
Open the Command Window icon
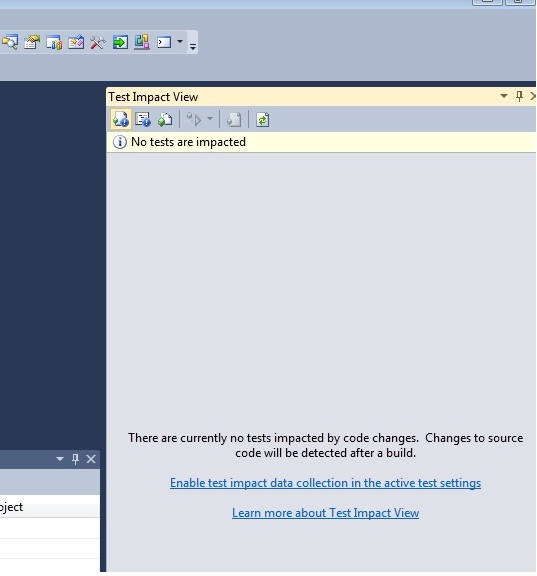pyautogui.click(x=164, y=42)
